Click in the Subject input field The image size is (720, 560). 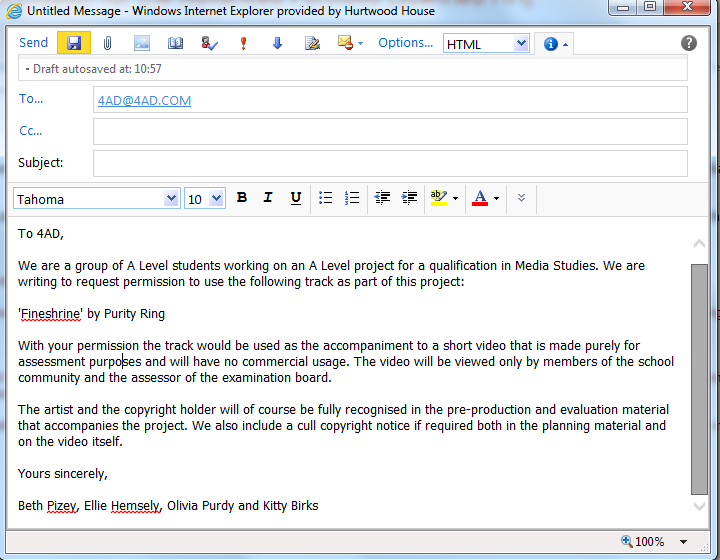point(390,163)
